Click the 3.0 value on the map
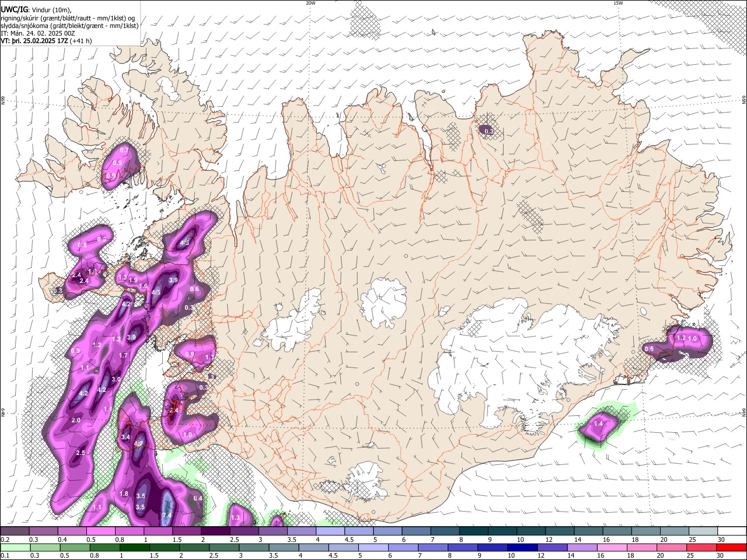 116,380
